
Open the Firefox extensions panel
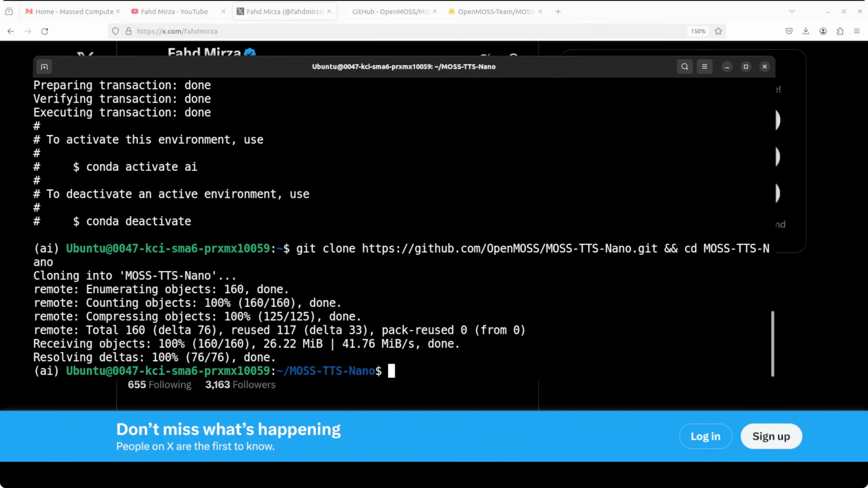(840, 31)
